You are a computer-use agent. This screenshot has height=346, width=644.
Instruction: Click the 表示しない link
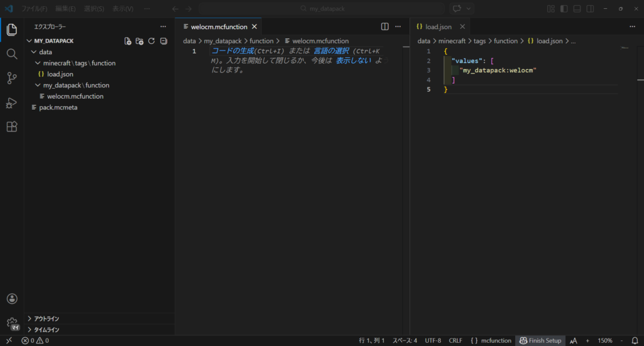point(353,60)
